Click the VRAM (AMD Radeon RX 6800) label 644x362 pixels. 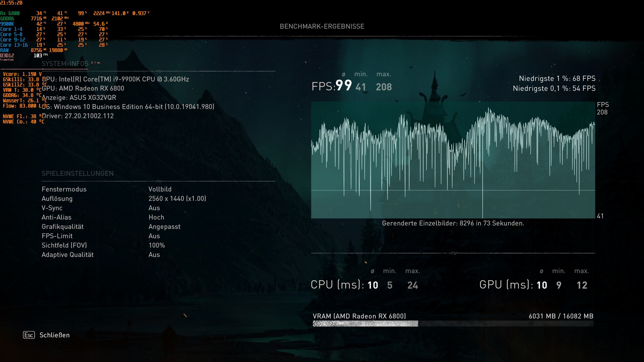pos(359,316)
